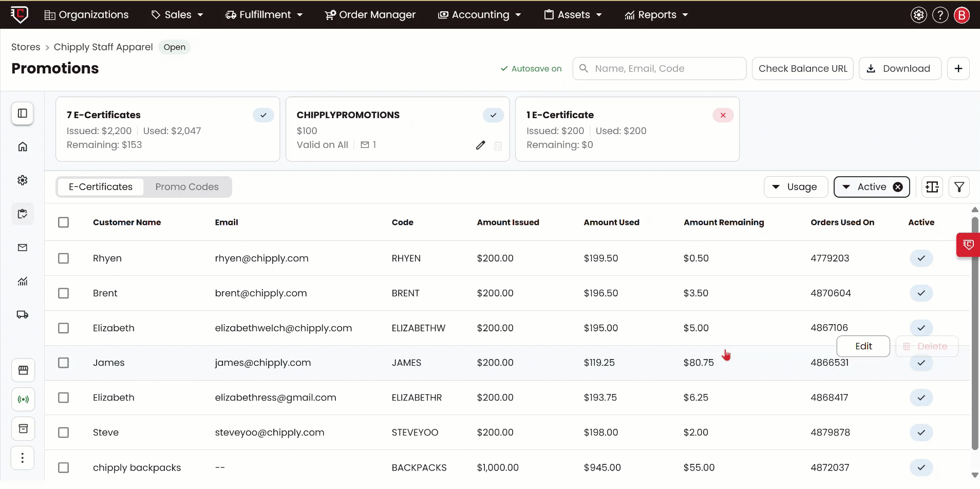The image size is (980, 489).
Task: Toggle the 1 E-Certificate card red X
Action: click(x=723, y=115)
